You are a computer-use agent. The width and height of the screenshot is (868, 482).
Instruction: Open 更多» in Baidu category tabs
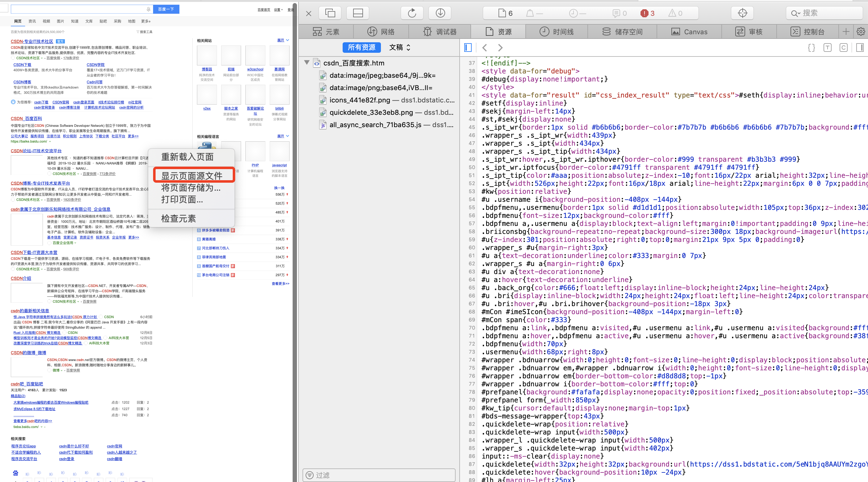(146, 21)
